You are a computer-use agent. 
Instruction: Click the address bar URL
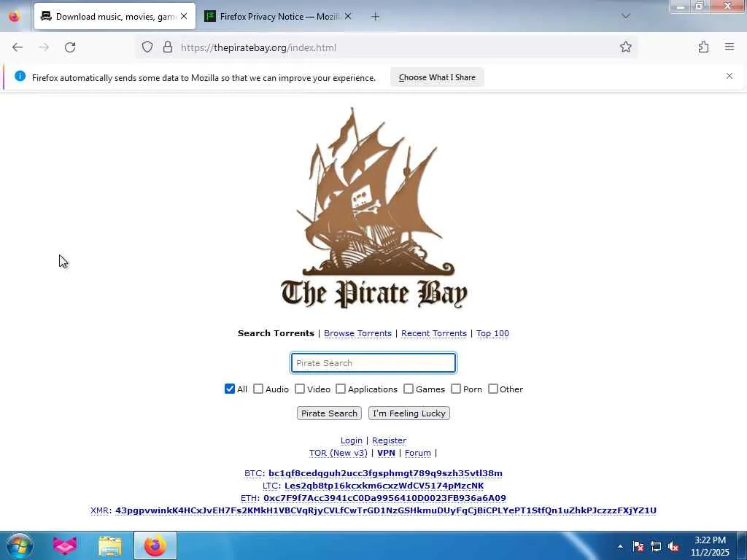(x=259, y=47)
